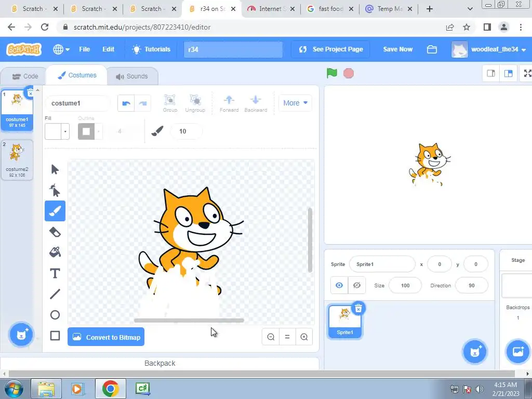Image resolution: width=532 pixels, height=399 pixels.
Task: Enter full screen stage mode
Action: [527, 73]
